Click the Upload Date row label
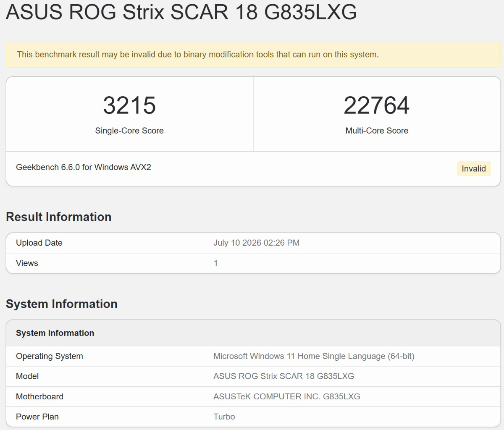Image resolution: width=504 pixels, height=430 pixels. [39, 243]
